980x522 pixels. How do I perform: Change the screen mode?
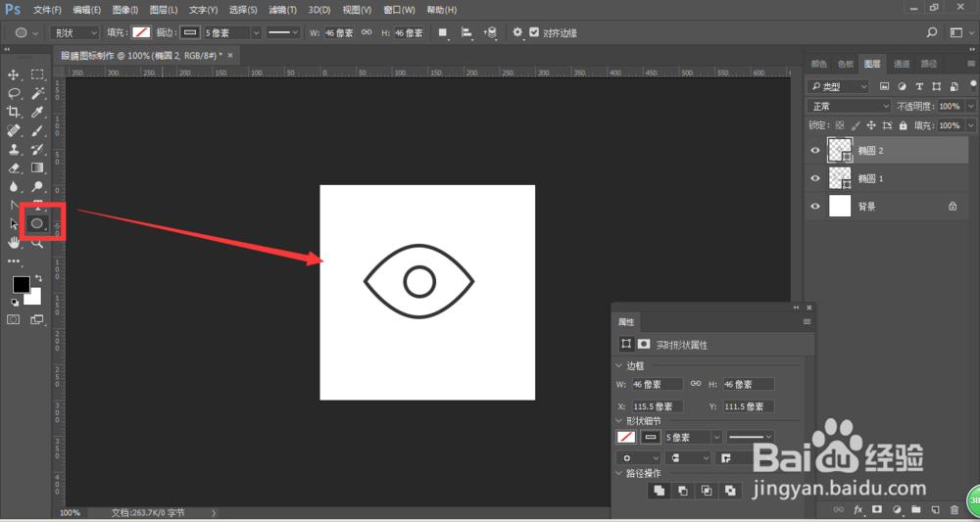coord(37,319)
